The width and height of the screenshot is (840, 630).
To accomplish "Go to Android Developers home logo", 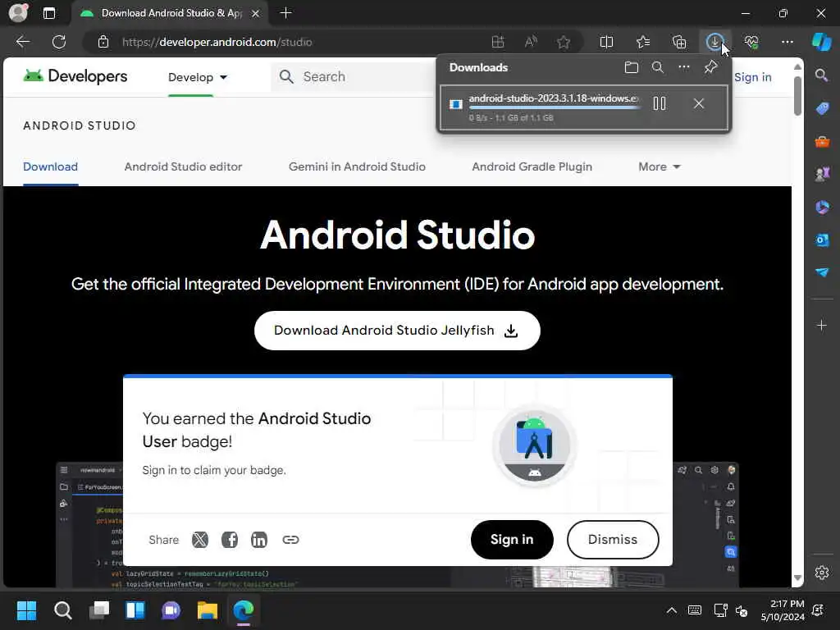I will pos(75,76).
